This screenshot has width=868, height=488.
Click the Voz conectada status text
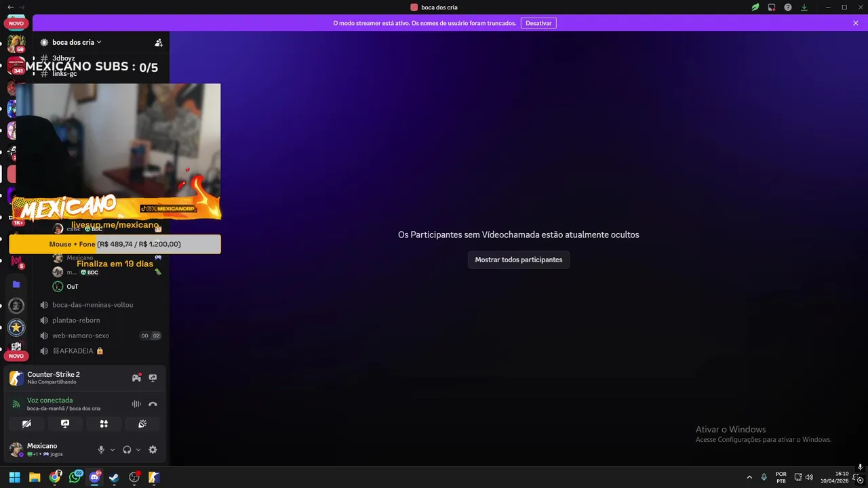point(50,401)
